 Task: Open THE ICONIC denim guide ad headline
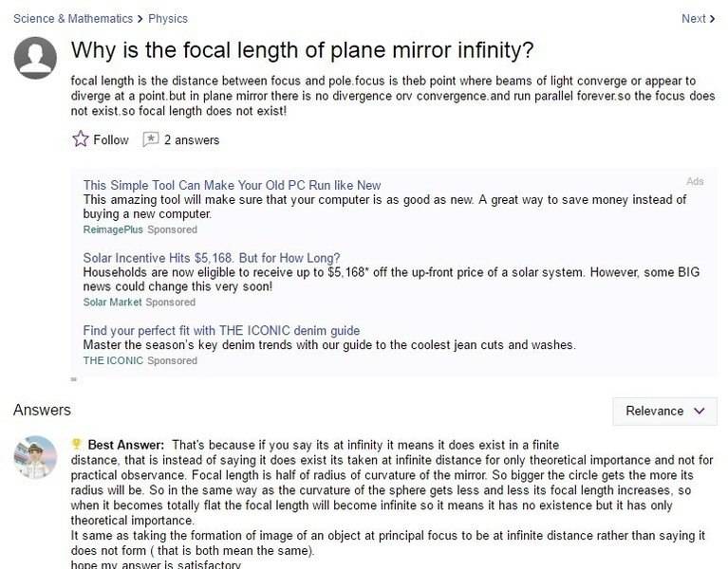coord(221,330)
